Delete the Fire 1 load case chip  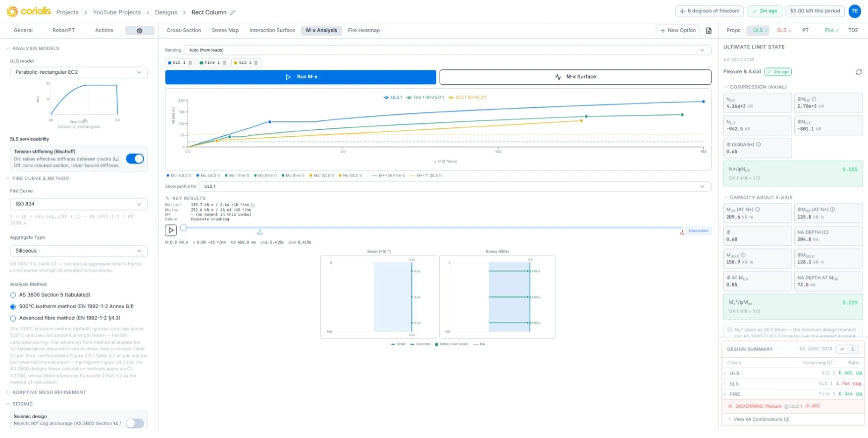click(x=224, y=63)
